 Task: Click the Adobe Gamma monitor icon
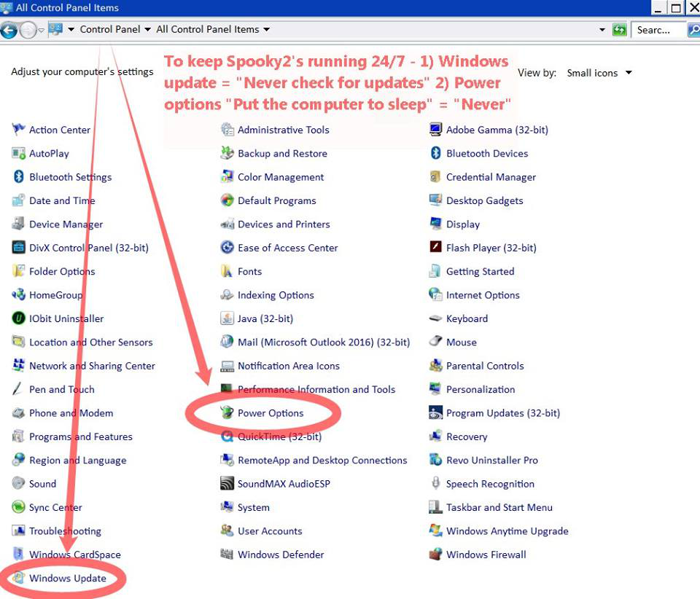coord(436,130)
